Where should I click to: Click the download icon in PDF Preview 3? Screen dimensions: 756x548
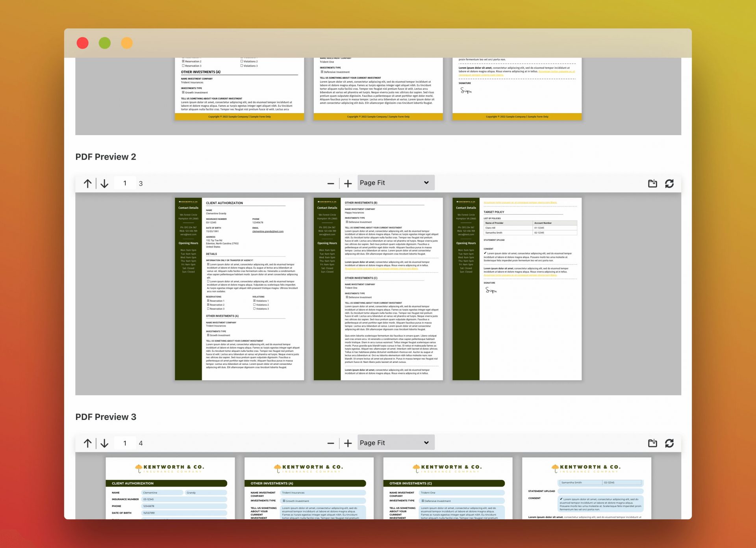click(x=652, y=443)
